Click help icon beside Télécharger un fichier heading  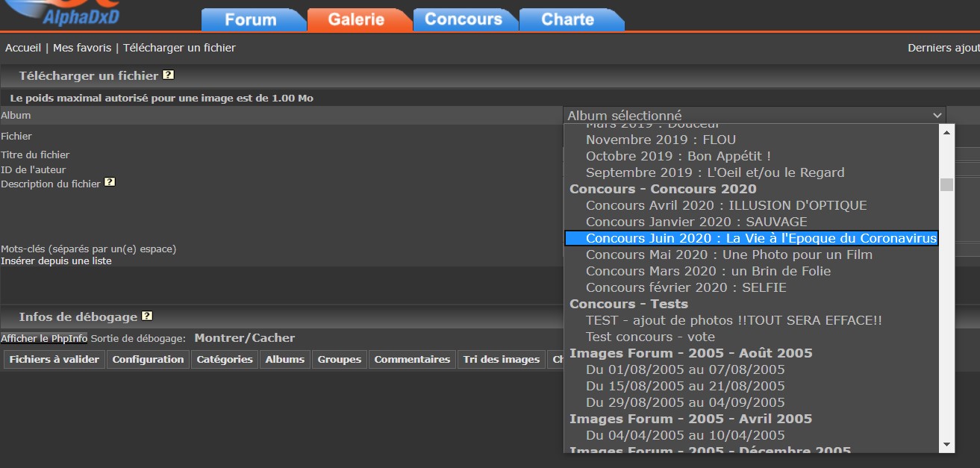[169, 75]
